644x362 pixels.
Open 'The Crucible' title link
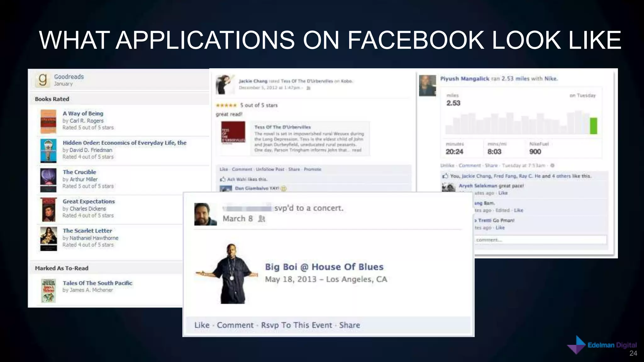pos(79,172)
